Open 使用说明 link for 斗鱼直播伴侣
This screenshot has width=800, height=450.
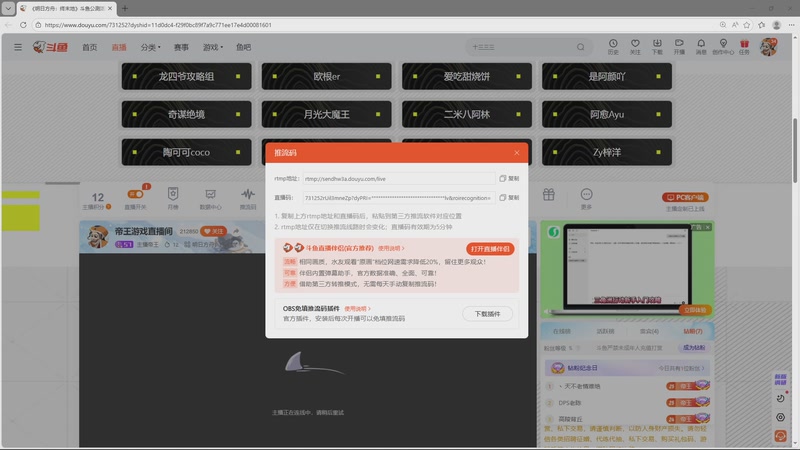[391, 248]
